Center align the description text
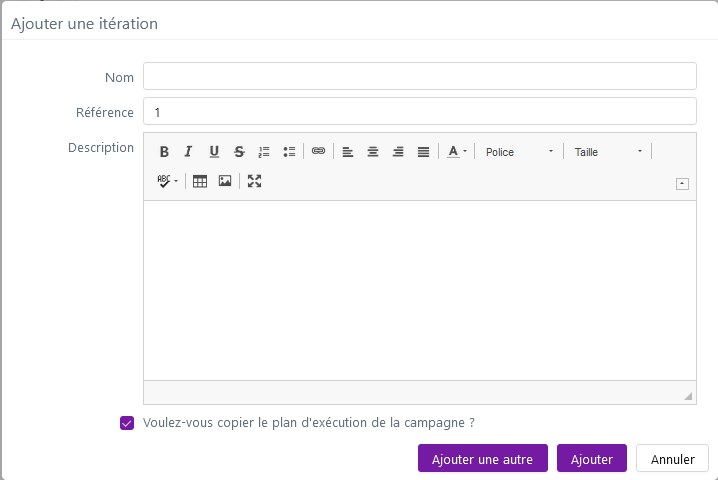This screenshot has height=480, width=718. 373,152
